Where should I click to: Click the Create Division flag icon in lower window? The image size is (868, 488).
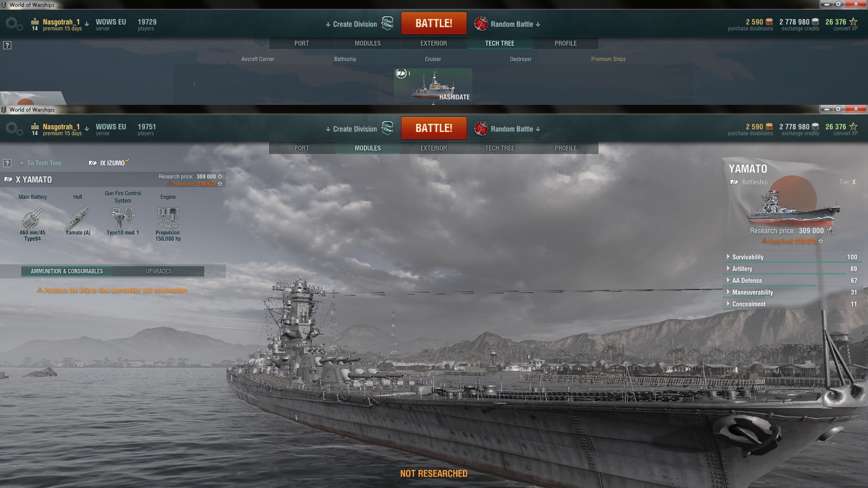[387, 128]
